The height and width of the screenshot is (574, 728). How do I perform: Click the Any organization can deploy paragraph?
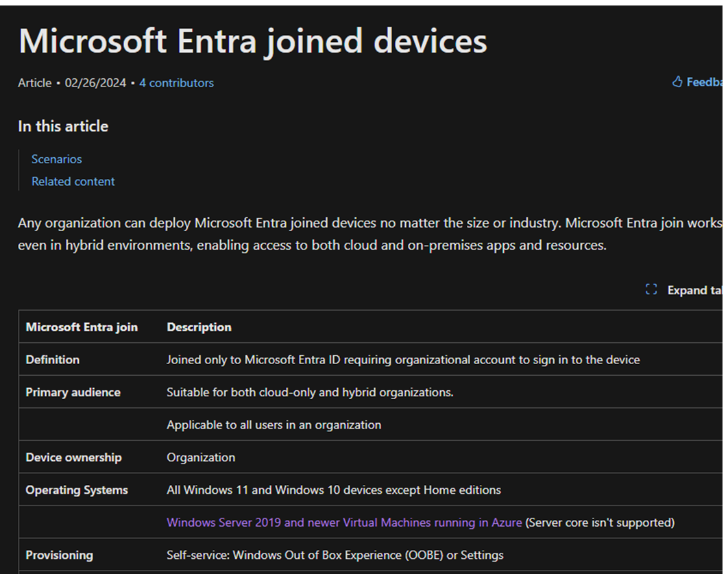coord(370,234)
